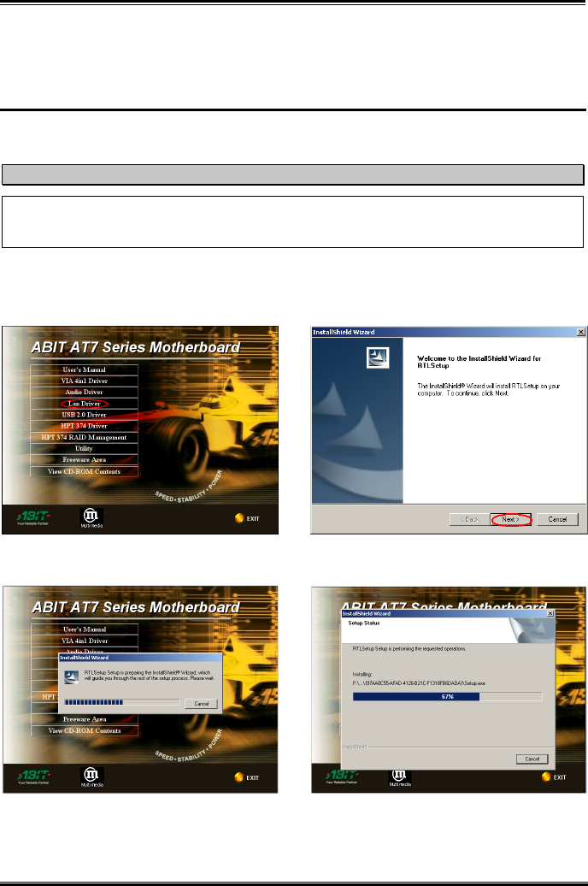Image resolution: width=588 pixels, height=886 pixels.
Task: Click the EXIT orb behind the Setup Status dialog
Action: 546,777
